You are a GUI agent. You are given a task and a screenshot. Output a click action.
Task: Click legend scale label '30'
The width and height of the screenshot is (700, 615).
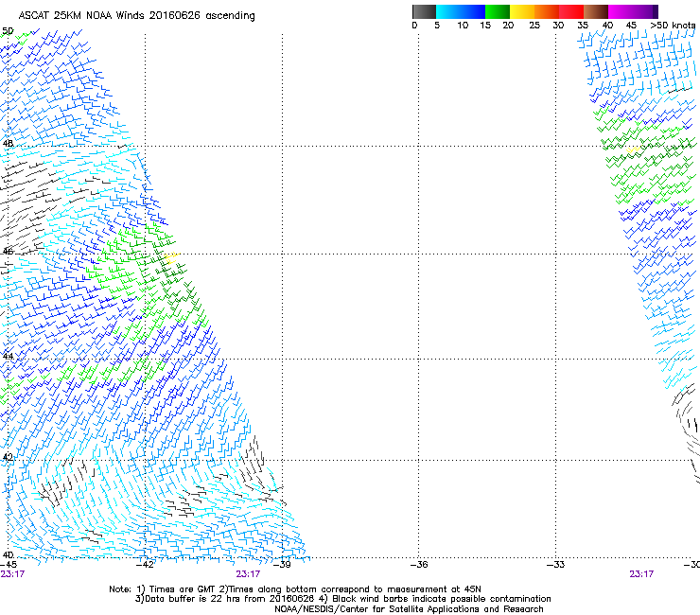pyautogui.click(x=558, y=26)
